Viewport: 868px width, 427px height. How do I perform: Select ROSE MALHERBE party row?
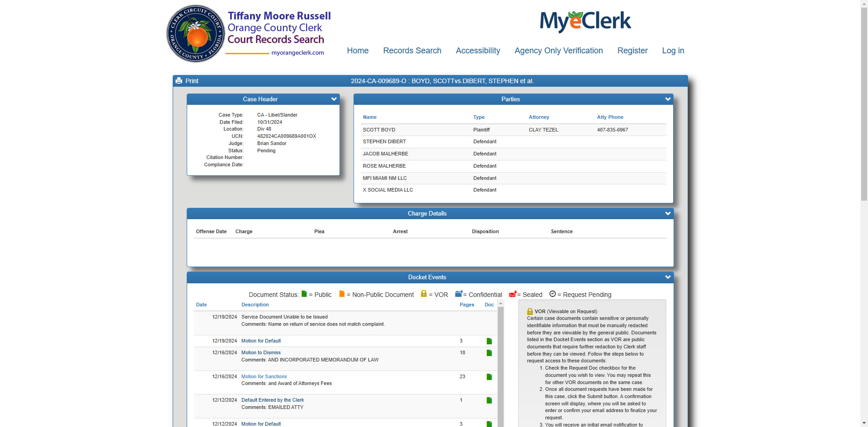coord(514,166)
